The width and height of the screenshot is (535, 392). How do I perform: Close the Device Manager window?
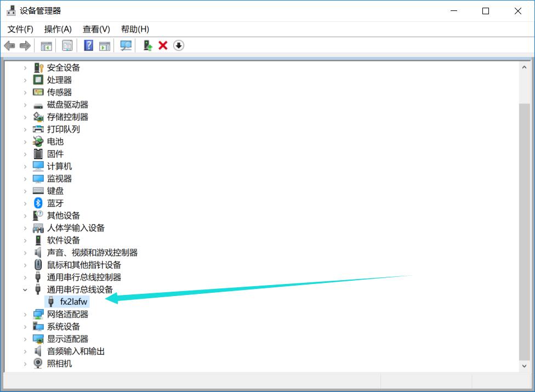(517, 11)
